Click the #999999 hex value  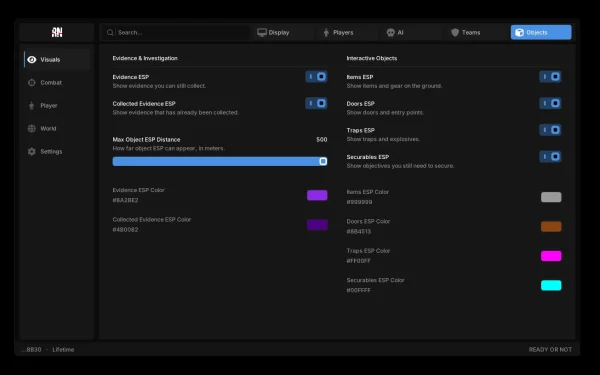pyautogui.click(x=359, y=202)
